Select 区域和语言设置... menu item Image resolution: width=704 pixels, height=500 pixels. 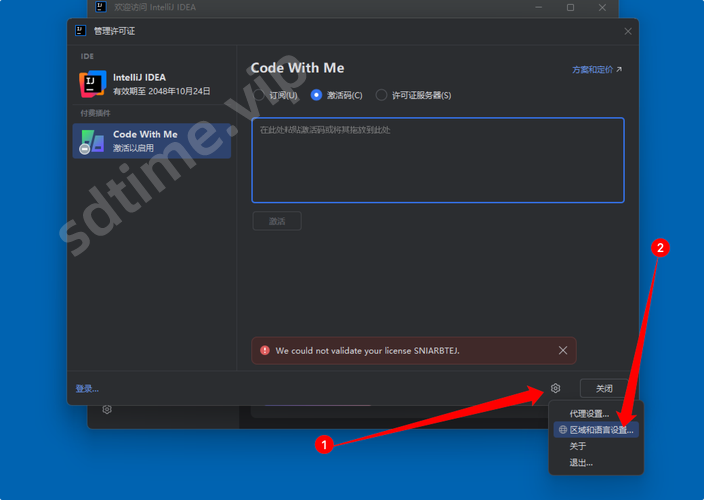point(596,430)
